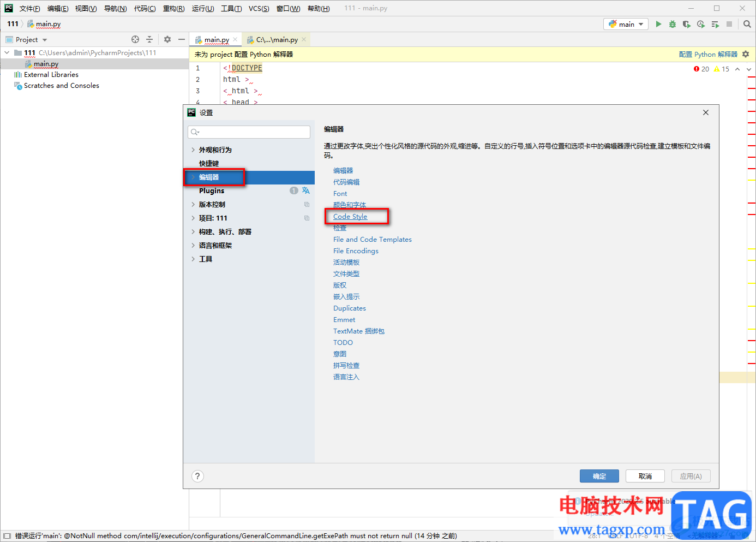Click main.py in the navigation breadcrumb
The width and height of the screenshot is (756, 542).
tap(44, 24)
